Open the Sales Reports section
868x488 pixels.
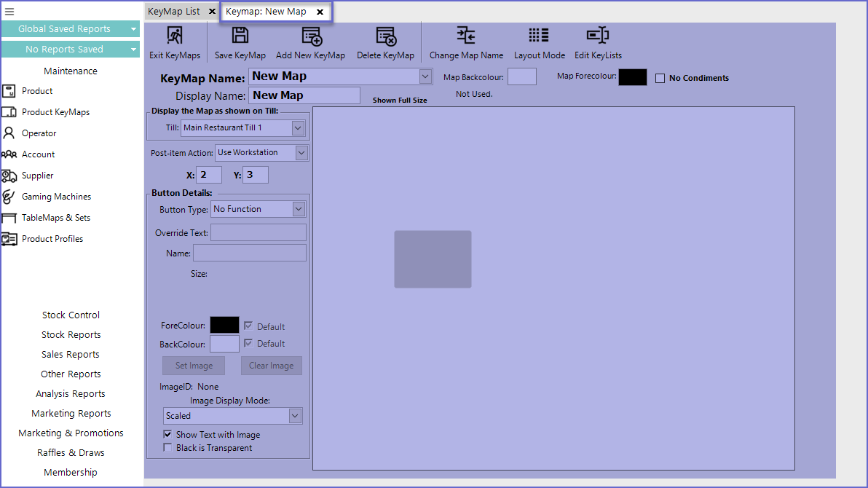click(x=71, y=355)
